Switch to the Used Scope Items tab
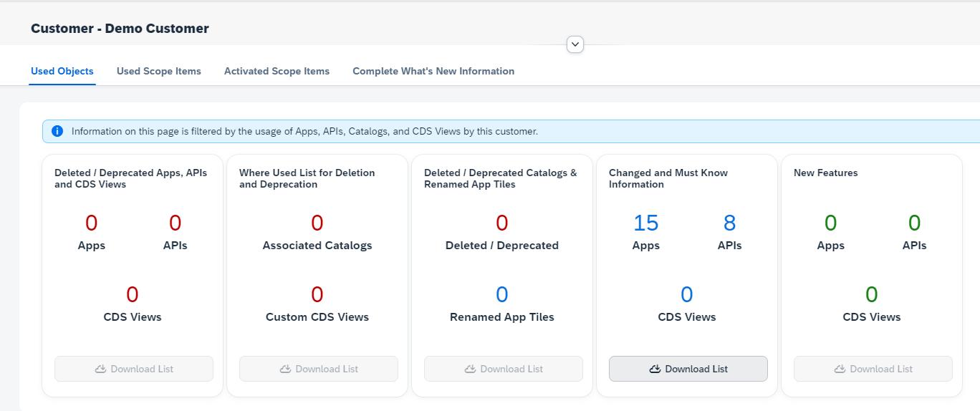Screen dimensions: 980x411 [158, 71]
